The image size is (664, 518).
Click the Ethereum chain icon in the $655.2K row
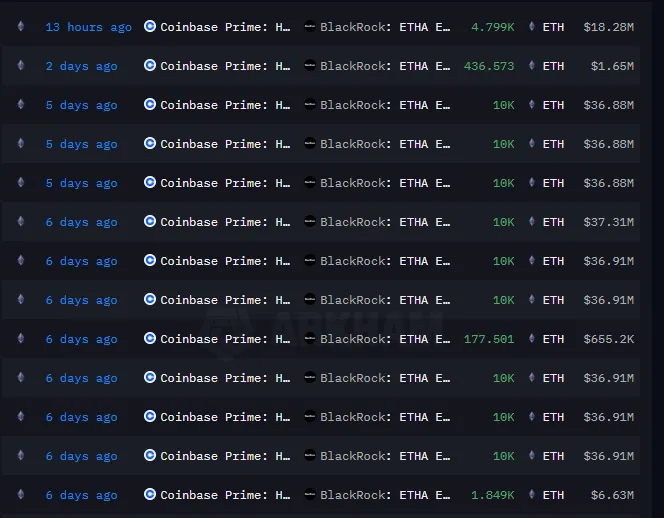point(20,339)
